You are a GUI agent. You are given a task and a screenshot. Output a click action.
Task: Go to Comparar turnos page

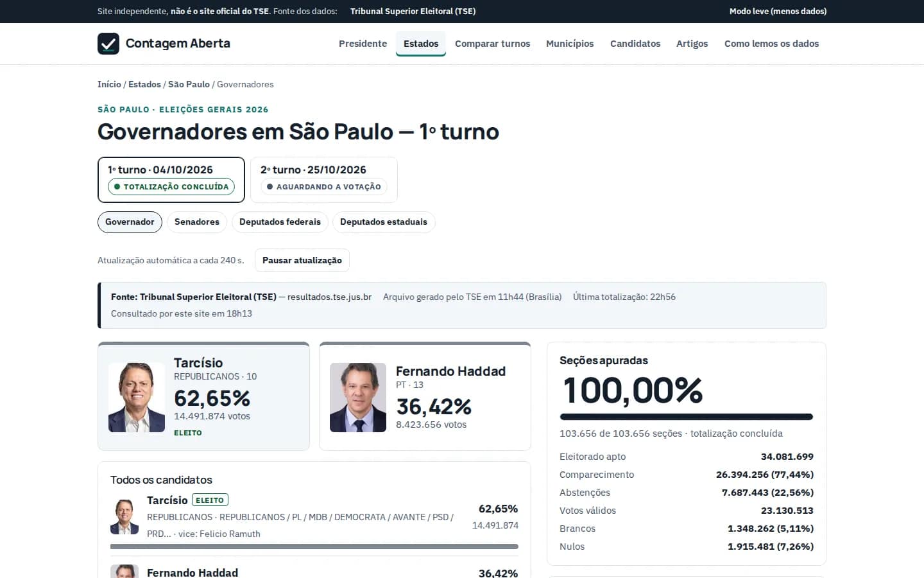[x=492, y=44]
